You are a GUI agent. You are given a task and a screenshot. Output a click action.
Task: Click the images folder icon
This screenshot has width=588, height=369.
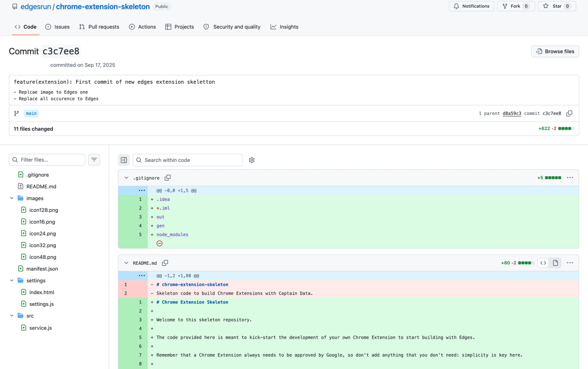(x=21, y=198)
